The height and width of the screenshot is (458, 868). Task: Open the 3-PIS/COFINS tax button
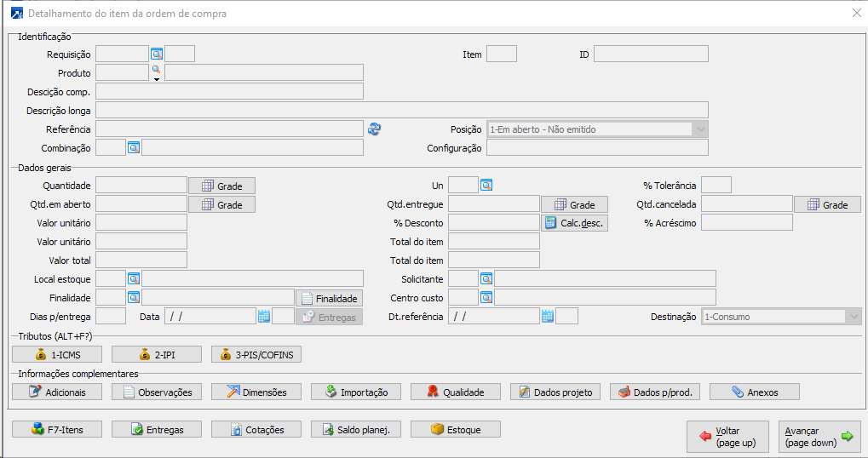point(256,354)
